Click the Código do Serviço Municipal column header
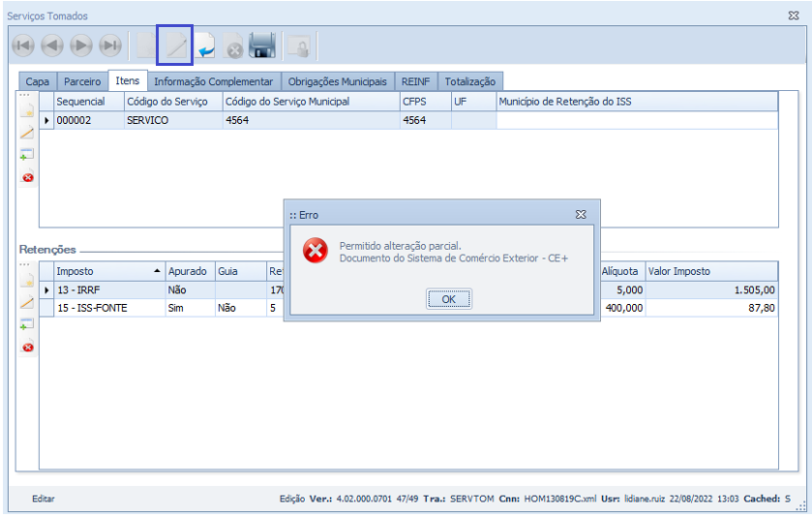812x517 pixels. click(x=286, y=101)
